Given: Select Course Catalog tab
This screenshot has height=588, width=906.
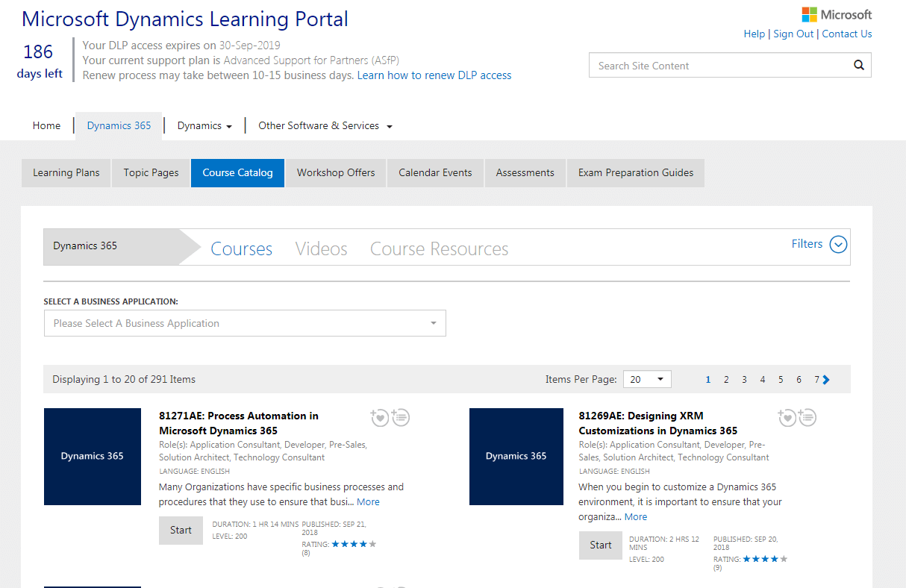Looking at the screenshot, I should coord(237,172).
